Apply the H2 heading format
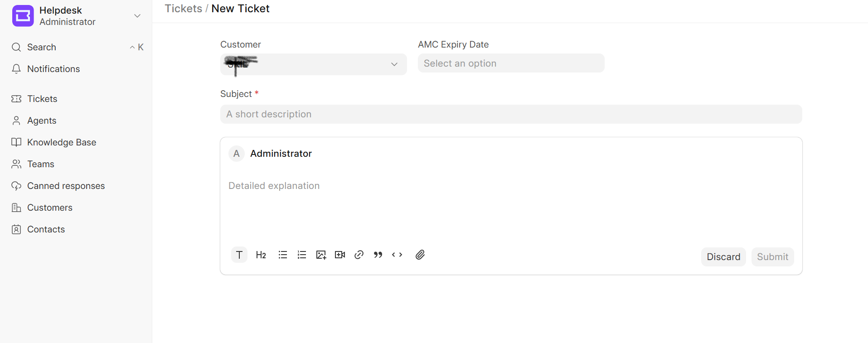The width and height of the screenshot is (868, 343). point(261,255)
